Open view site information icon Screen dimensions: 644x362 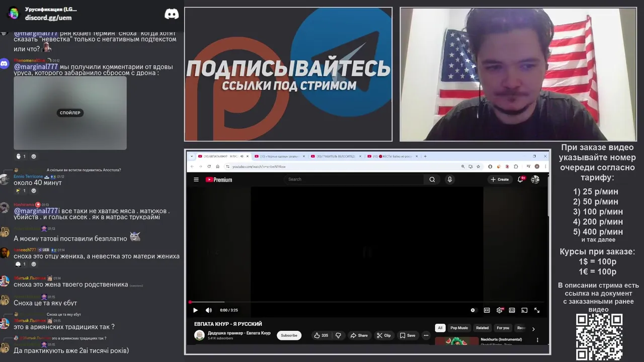coord(227,166)
